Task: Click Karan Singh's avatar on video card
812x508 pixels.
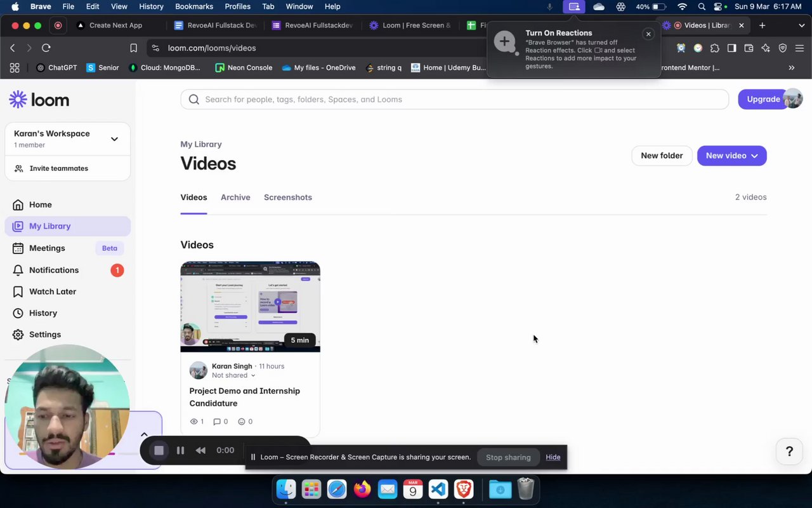Action: [199, 370]
